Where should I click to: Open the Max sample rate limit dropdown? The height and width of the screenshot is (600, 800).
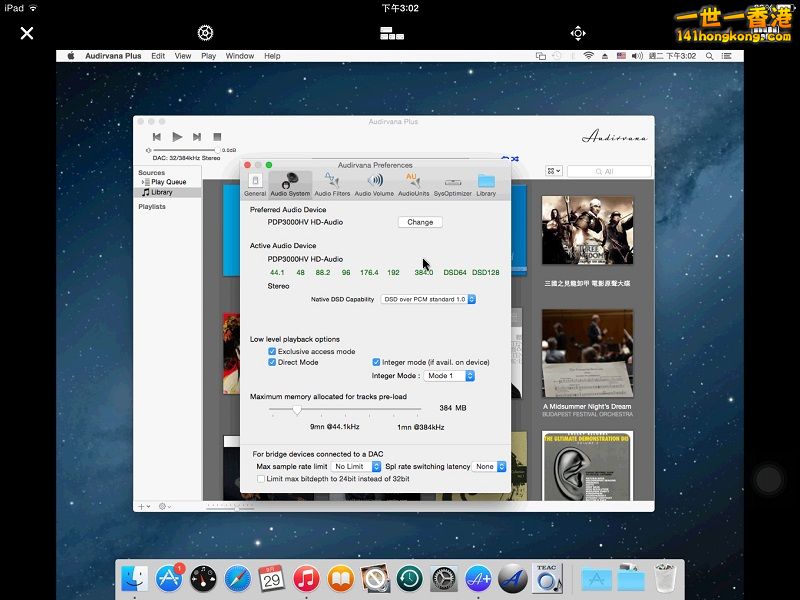(x=357, y=467)
